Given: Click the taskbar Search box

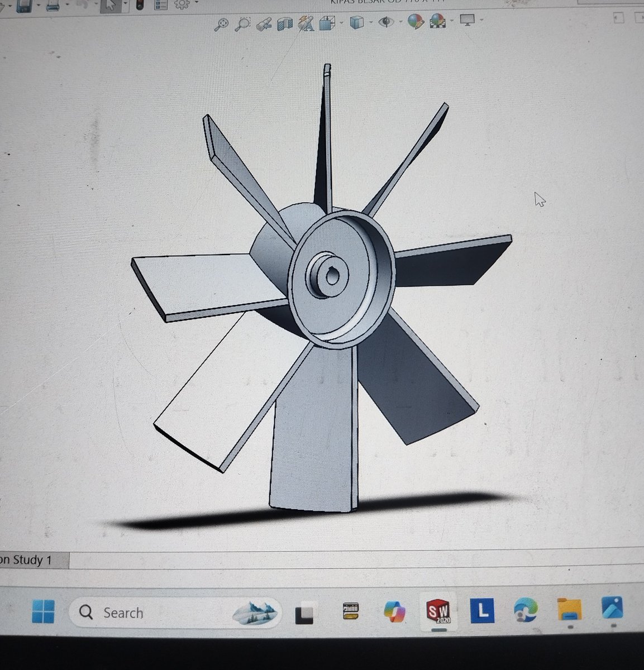Looking at the screenshot, I should 175,612.
